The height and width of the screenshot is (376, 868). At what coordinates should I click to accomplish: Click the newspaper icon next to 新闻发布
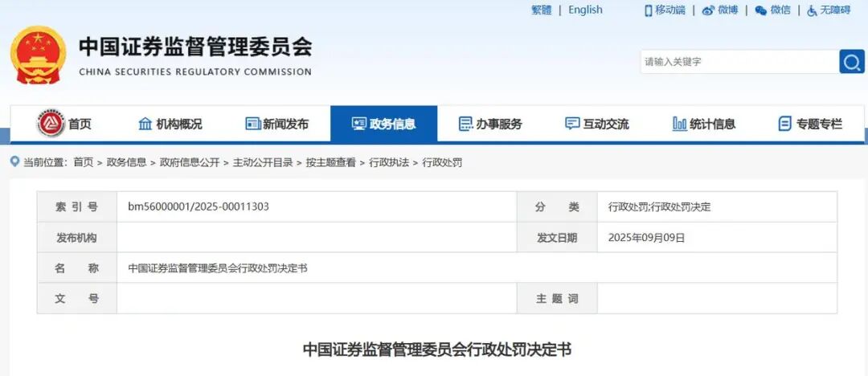pos(253,124)
